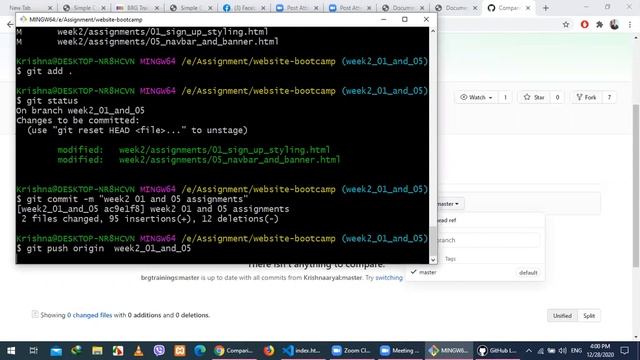
Task: Click the switching link
Action: (x=389, y=278)
